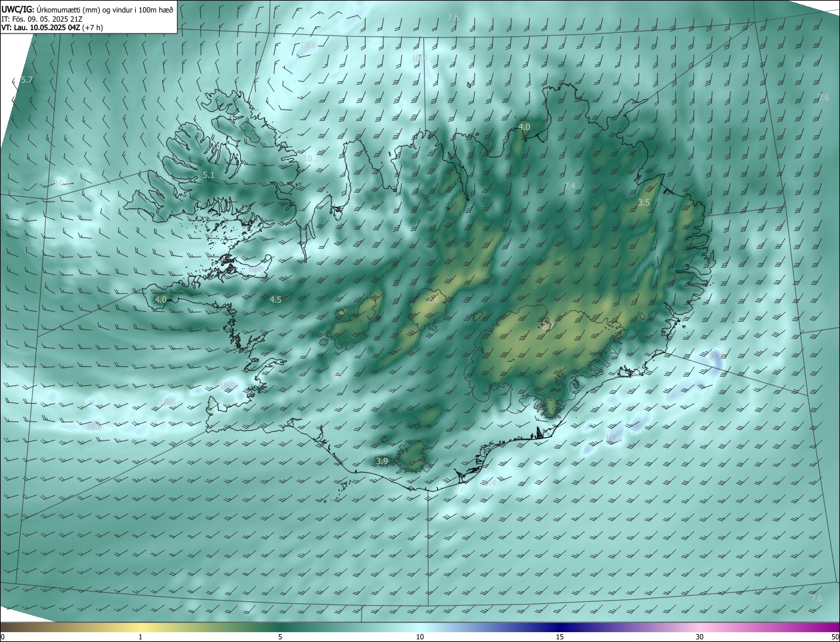Click the 7.4 precipitation value label

(x=569, y=186)
